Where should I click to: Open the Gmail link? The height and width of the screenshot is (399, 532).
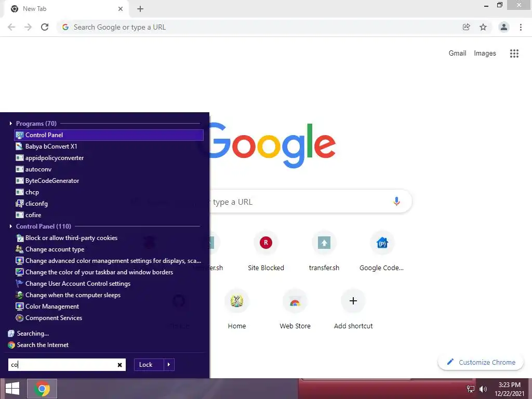click(457, 54)
